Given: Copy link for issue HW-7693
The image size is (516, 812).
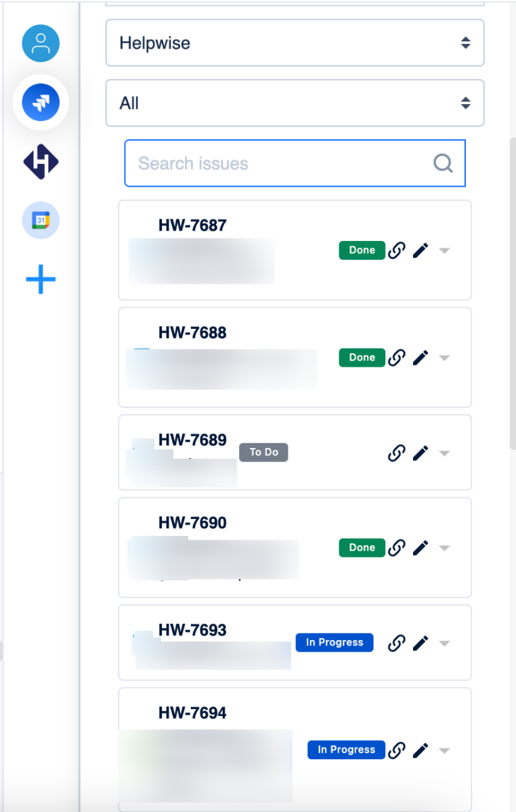Looking at the screenshot, I should point(396,643).
